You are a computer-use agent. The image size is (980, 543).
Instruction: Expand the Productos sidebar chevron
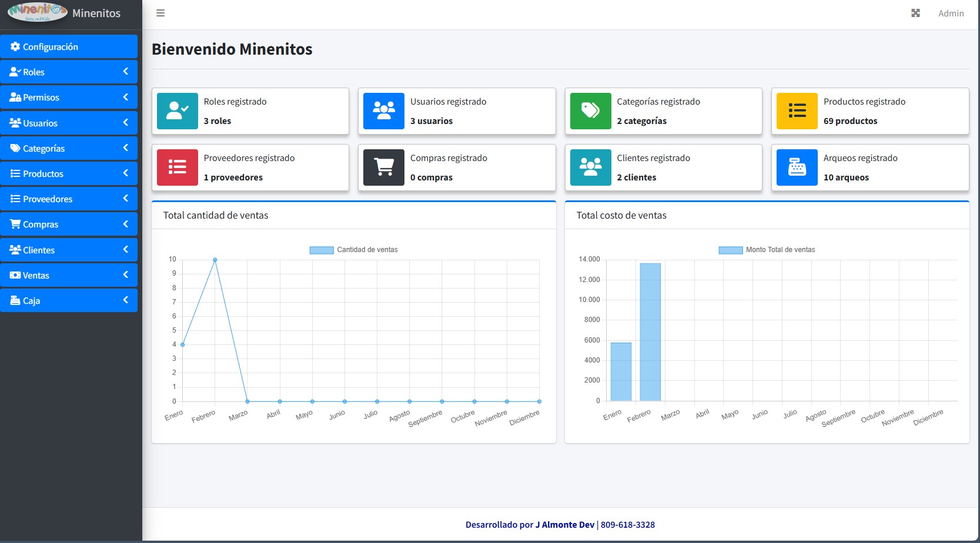click(x=125, y=173)
